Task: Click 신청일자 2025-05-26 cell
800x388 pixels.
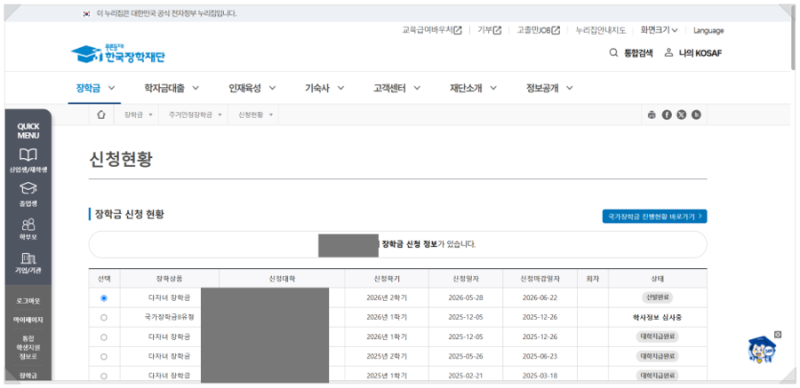Action: pos(465,356)
